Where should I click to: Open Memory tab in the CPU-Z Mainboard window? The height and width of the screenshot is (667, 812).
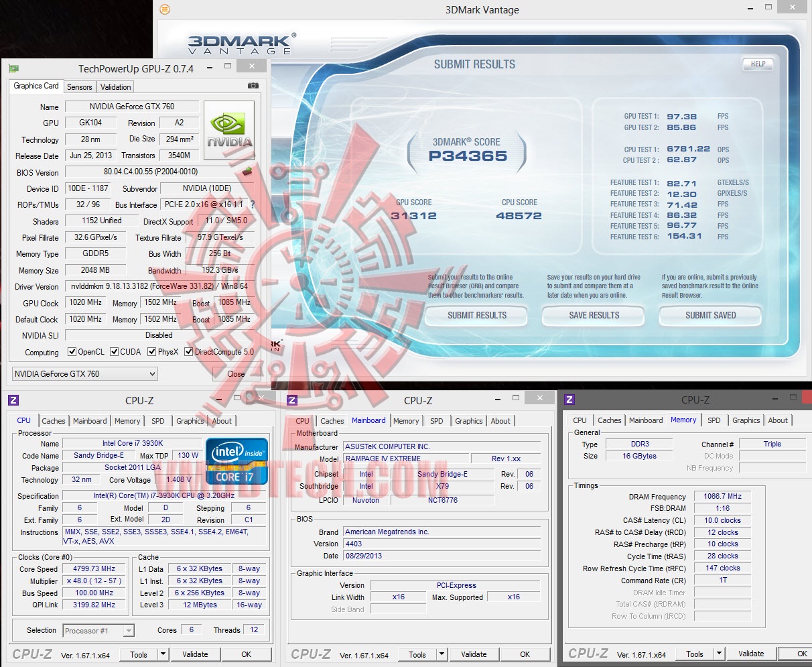[x=406, y=421]
